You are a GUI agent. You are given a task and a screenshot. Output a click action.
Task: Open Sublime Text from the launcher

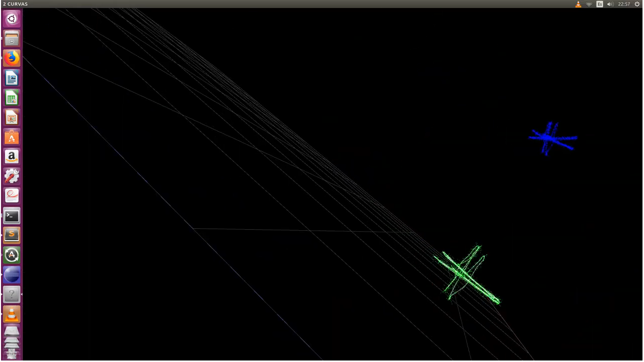12,235
